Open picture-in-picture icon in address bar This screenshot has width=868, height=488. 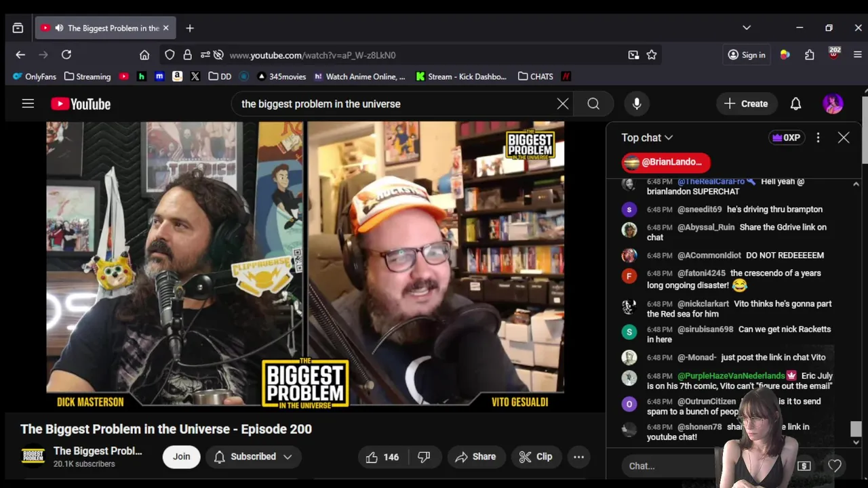633,55
